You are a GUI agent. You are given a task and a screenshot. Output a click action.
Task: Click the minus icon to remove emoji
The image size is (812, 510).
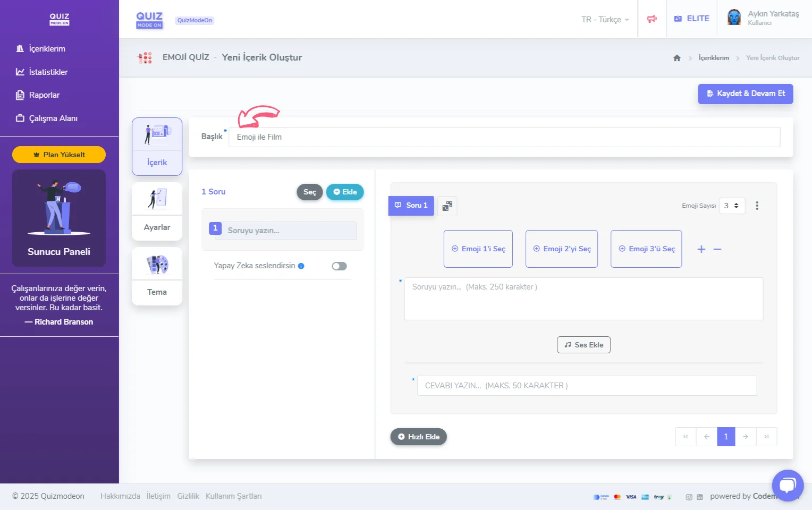click(717, 249)
